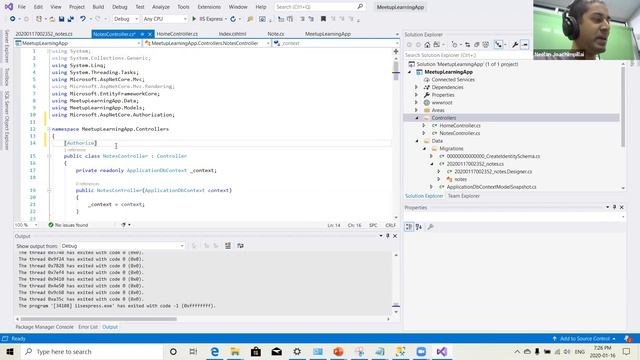640x360 pixels.
Task: Open Package Manager Console tab
Action: [x=44, y=327]
